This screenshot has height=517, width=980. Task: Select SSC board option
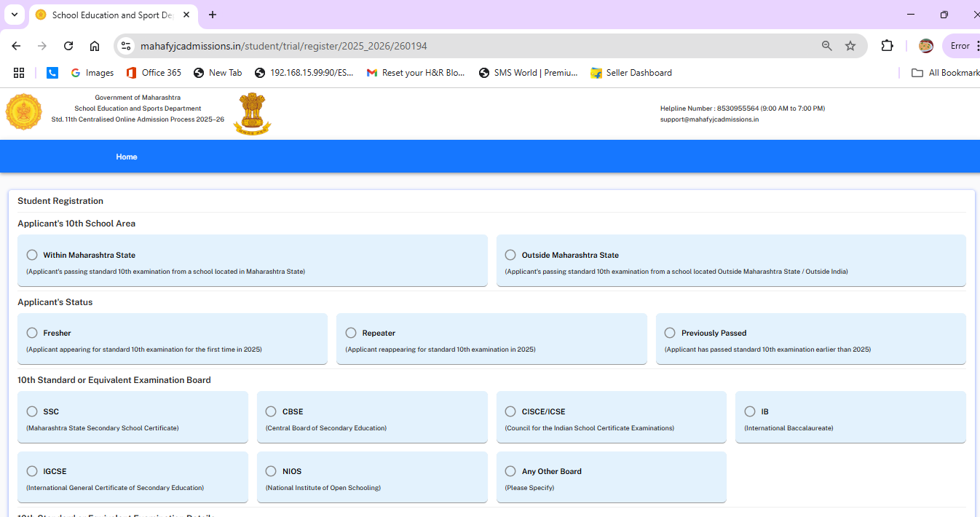click(32, 411)
